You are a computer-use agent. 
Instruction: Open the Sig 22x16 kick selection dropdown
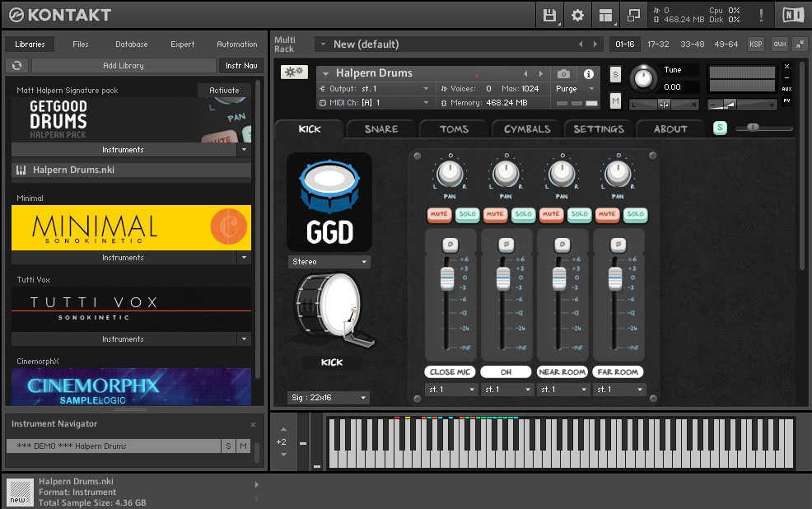329,398
